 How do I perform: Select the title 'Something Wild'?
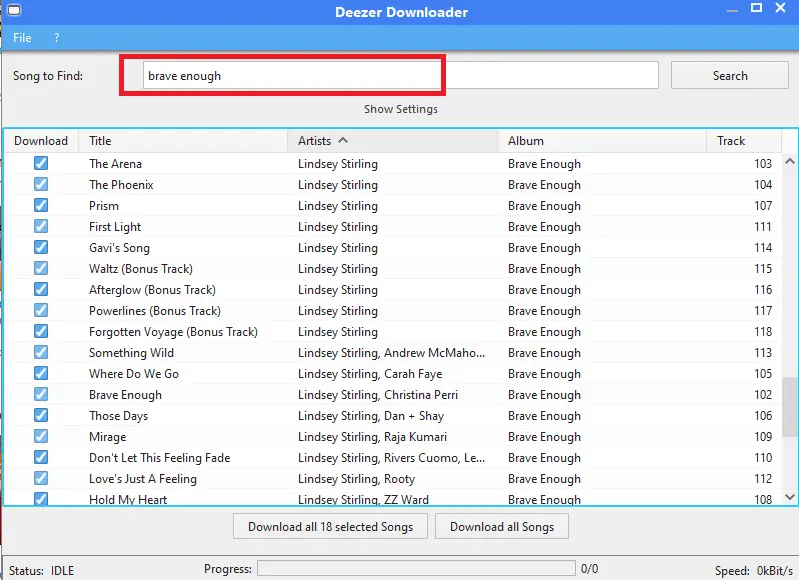pyautogui.click(x=131, y=353)
